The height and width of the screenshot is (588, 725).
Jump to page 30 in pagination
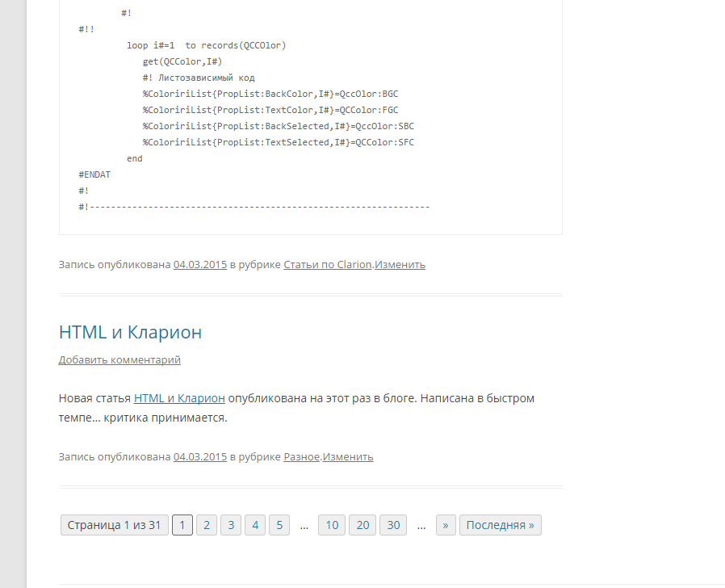393,525
